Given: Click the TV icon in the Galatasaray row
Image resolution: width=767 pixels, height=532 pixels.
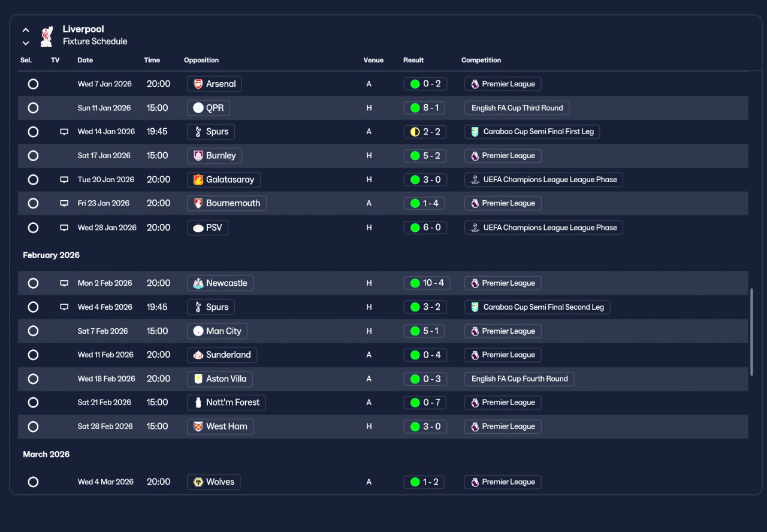Looking at the screenshot, I should [x=64, y=180].
